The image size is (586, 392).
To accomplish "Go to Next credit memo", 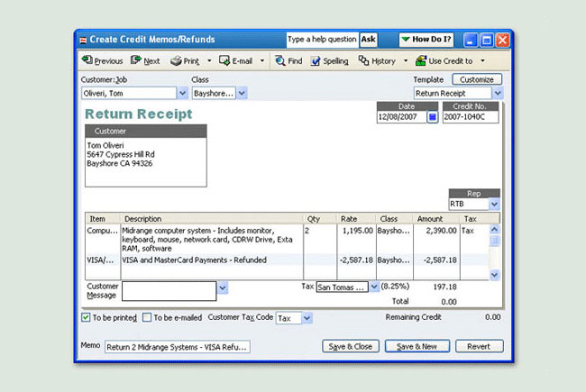I will point(145,60).
